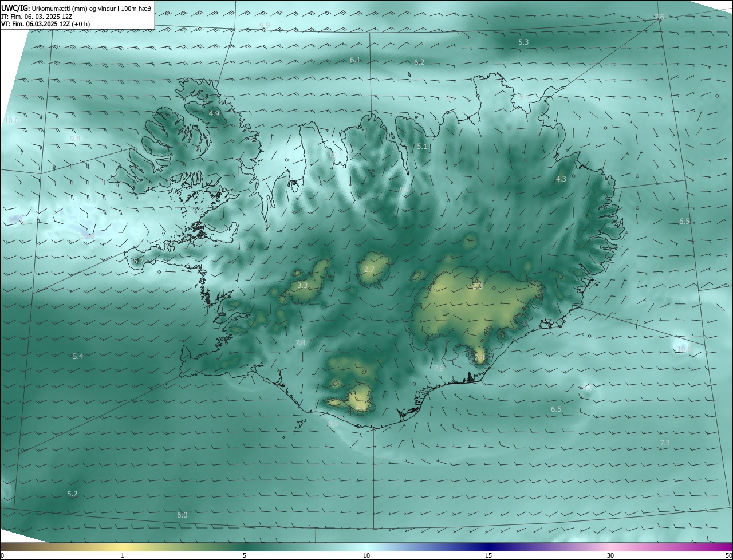Click the 5.4 value label
The width and height of the screenshot is (733, 560).
(78, 357)
